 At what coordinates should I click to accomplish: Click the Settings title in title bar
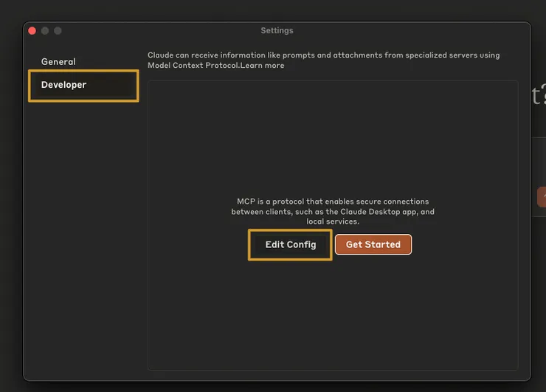point(277,30)
